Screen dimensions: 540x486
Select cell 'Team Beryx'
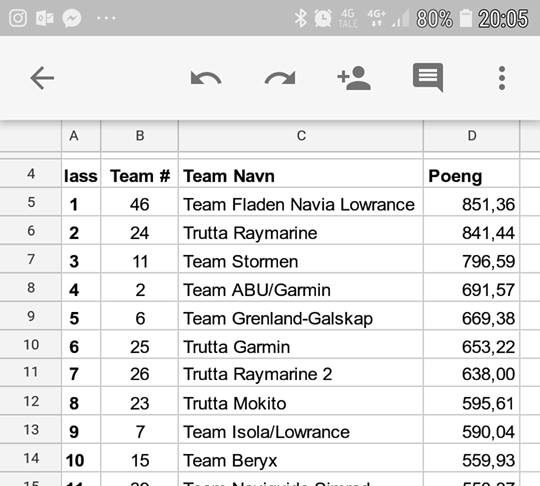(301, 458)
